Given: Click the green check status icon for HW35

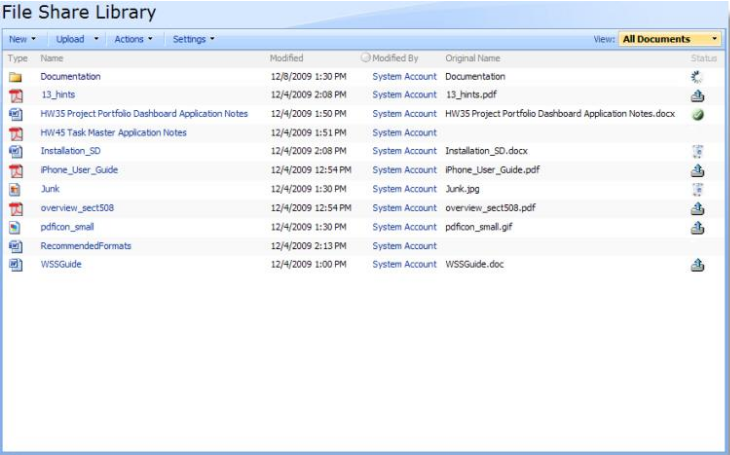Looking at the screenshot, I should click(697, 115).
